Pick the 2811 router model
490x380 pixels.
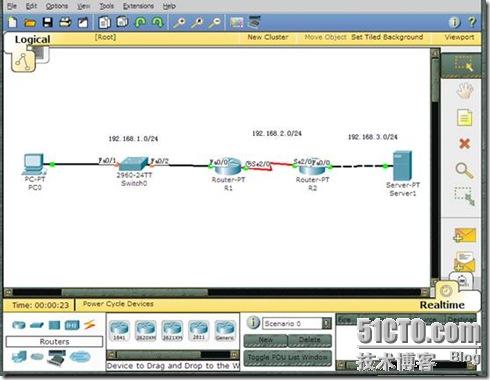199,330
